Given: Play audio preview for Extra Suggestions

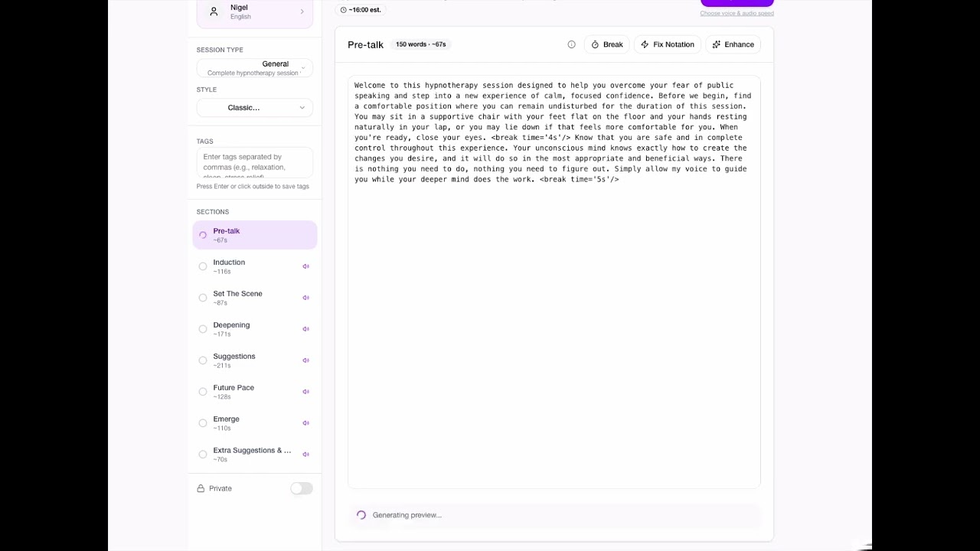Looking at the screenshot, I should [x=305, y=455].
